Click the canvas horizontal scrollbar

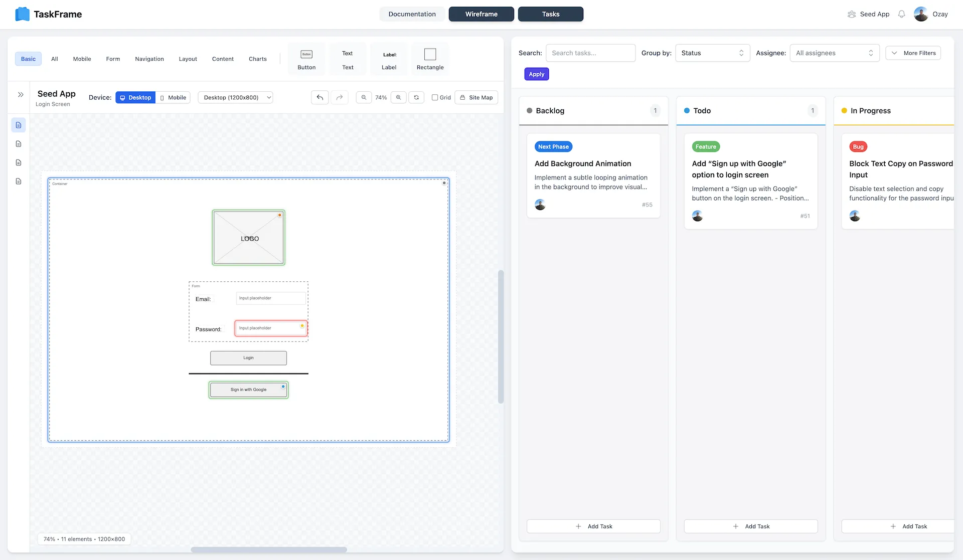pos(269,549)
